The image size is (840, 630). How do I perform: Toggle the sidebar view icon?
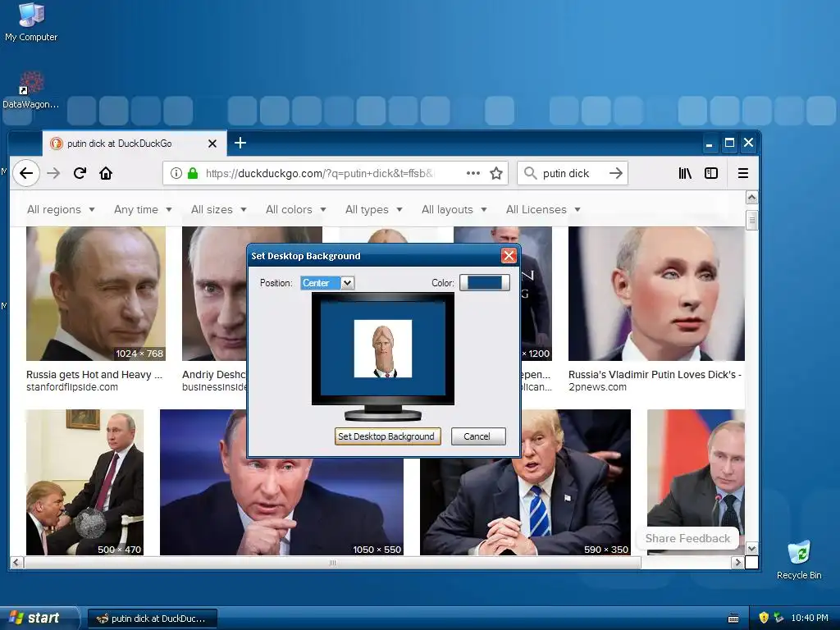click(x=711, y=173)
